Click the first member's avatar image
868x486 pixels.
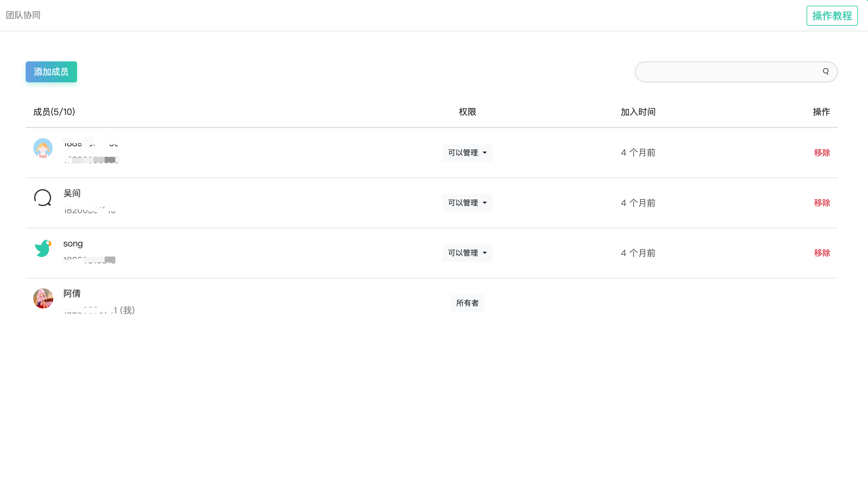click(x=43, y=148)
